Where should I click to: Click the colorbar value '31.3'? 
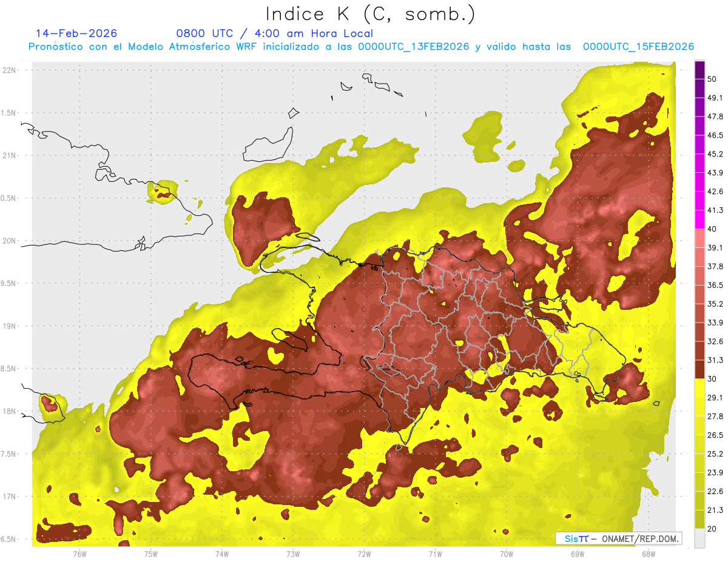pos(715,360)
